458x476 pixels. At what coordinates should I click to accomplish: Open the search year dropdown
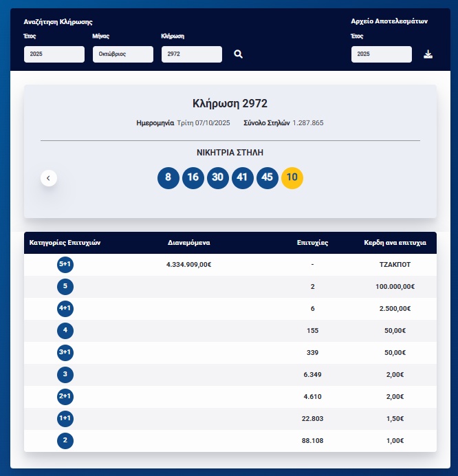click(54, 54)
